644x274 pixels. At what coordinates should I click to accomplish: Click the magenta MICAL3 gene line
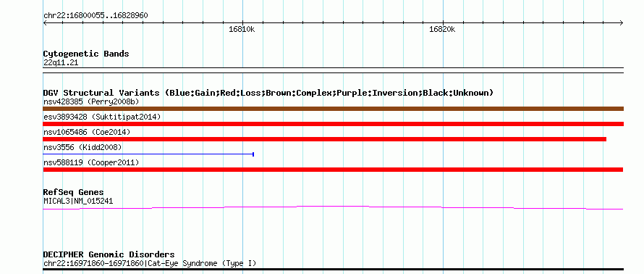click(333, 208)
